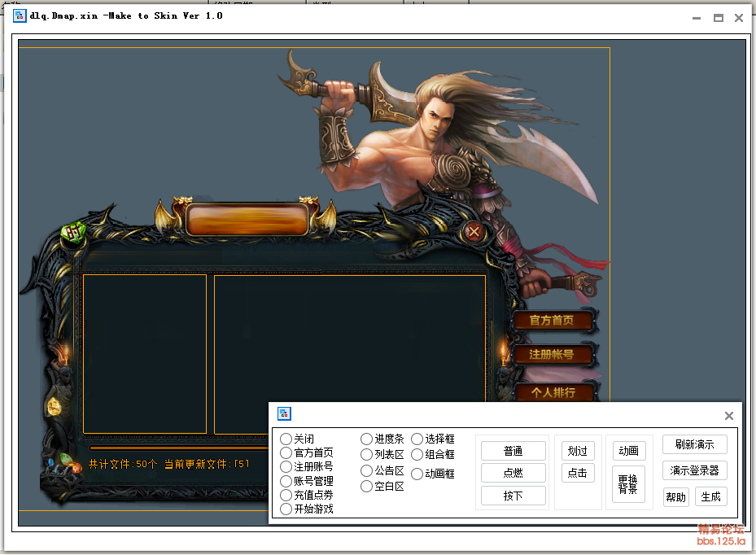Viewport: 756px width, 555px height.
Task: Select the 选择框 radio option
Action: pyautogui.click(x=417, y=439)
